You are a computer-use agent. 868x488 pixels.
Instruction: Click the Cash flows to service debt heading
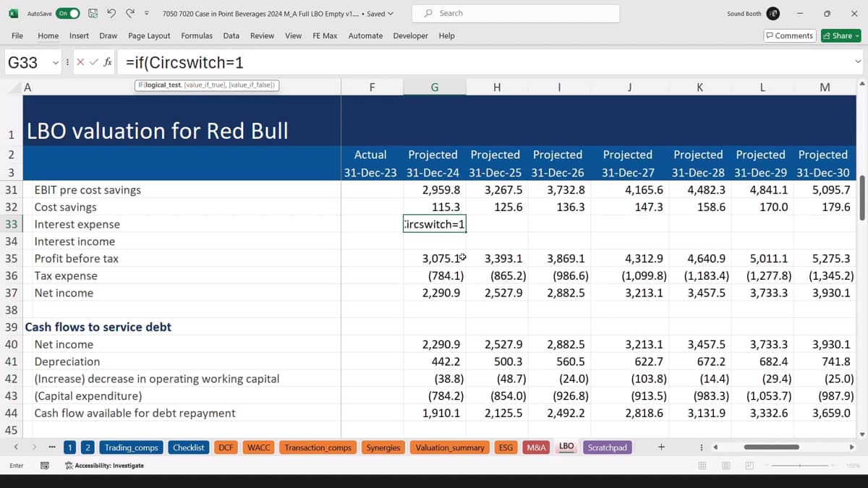click(x=98, y=327)
